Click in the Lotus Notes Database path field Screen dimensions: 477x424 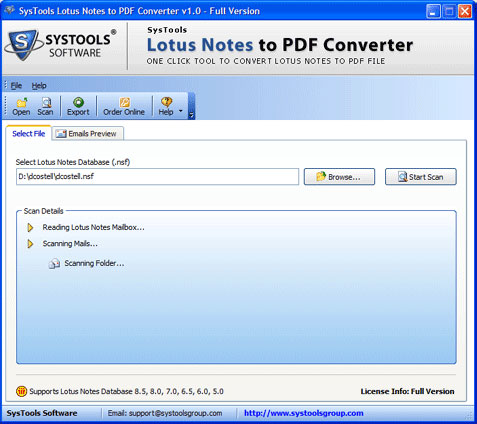(157, 177)
